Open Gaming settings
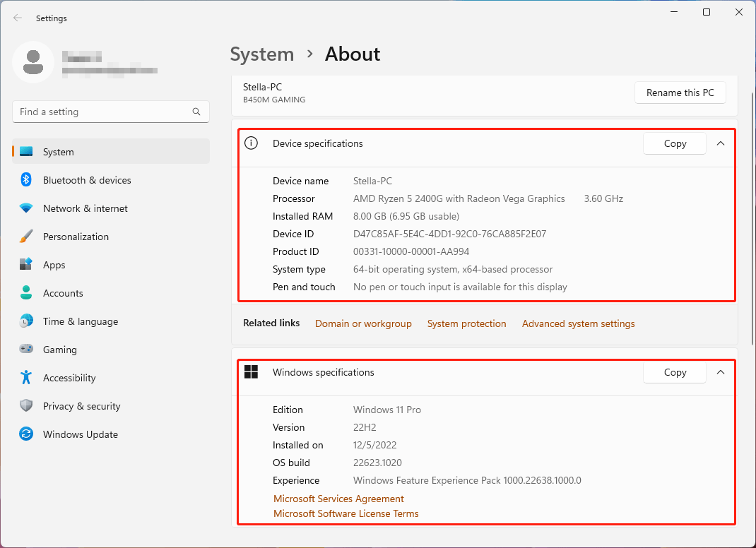 [60, 350]
